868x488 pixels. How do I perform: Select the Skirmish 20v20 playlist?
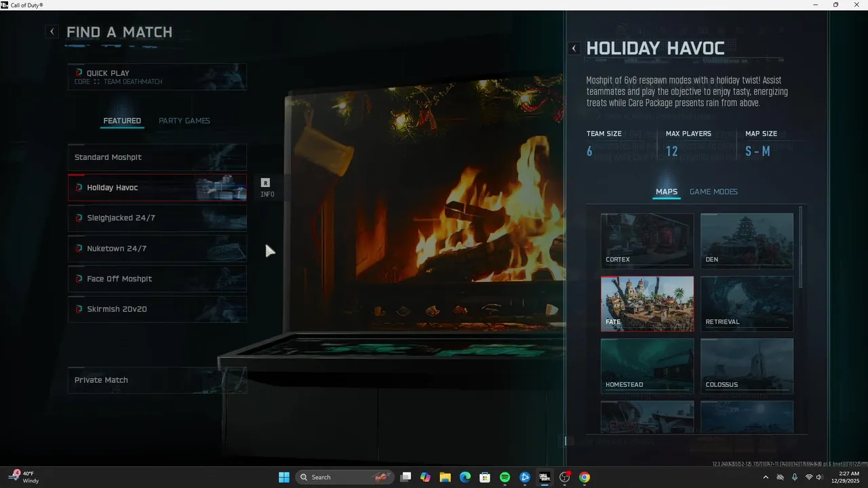tap(157, 309)
